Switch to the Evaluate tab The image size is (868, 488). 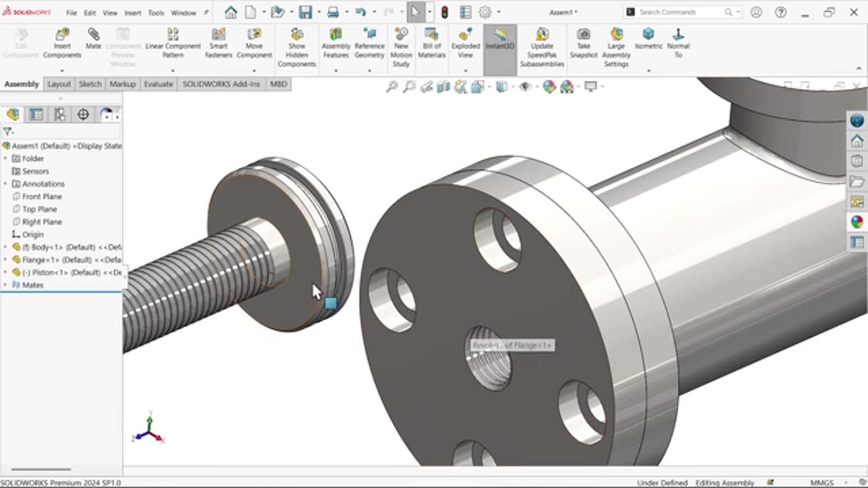tap(159, 84)
